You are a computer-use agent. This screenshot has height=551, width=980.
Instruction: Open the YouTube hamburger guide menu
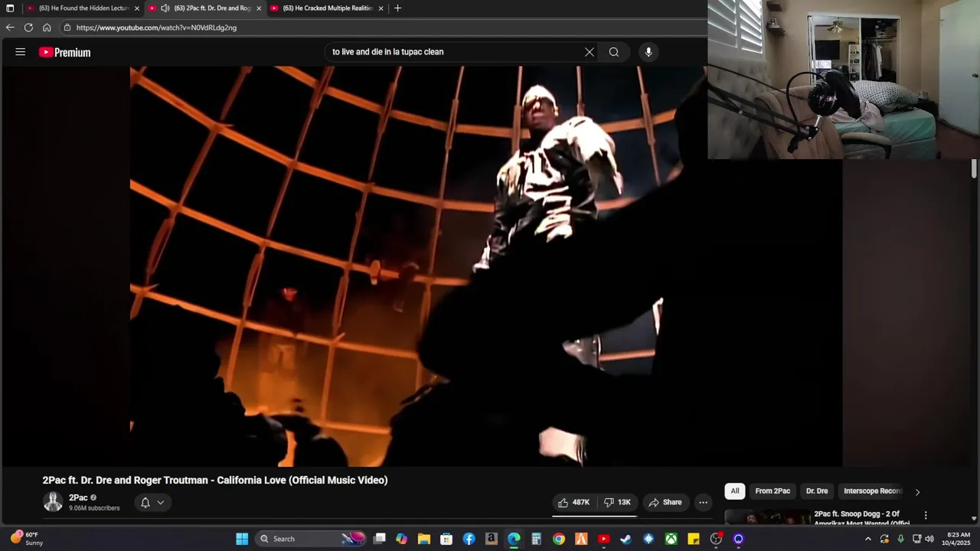pyautogui.click(x=21, y=52)
